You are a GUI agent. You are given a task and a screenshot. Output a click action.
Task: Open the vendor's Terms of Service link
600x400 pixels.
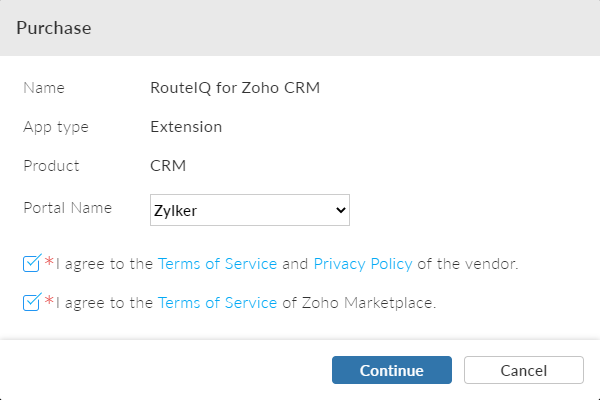click(x=217, y=264)
